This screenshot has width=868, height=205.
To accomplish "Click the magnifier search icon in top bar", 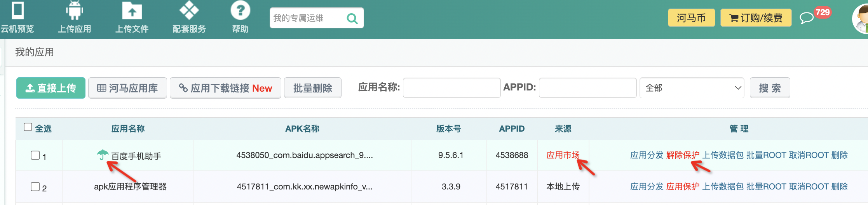I will 352,18.
